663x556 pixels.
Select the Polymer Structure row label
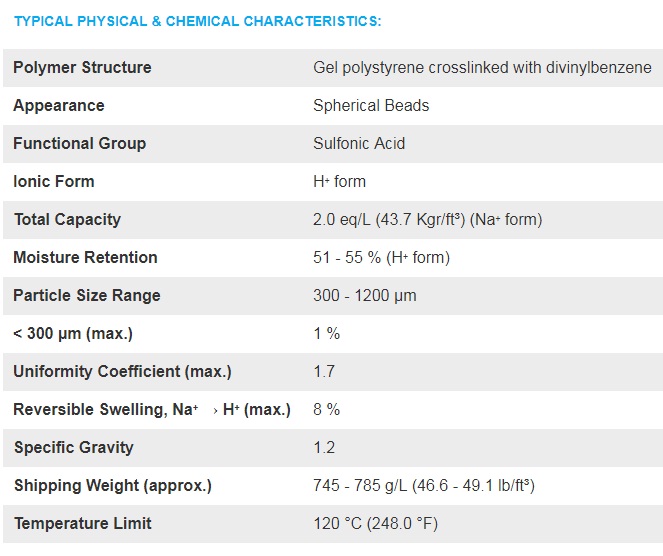(x=82, y=68)
